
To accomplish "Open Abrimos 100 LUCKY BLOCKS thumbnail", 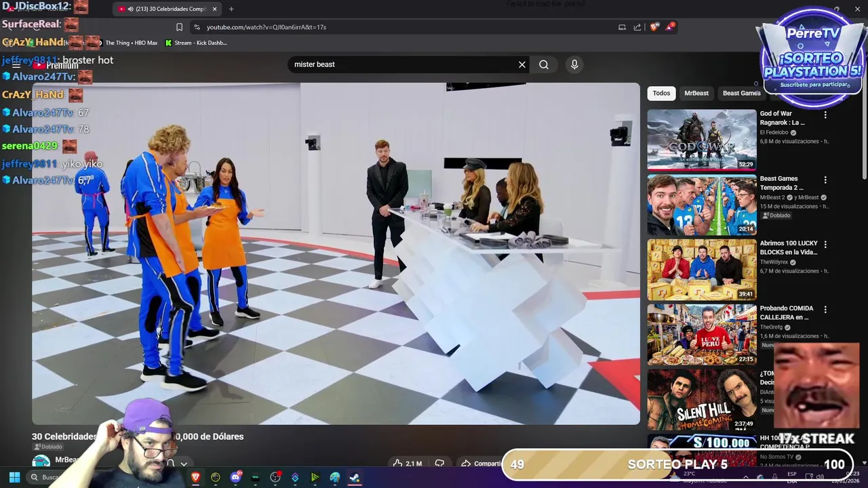I will coord(701,269).
